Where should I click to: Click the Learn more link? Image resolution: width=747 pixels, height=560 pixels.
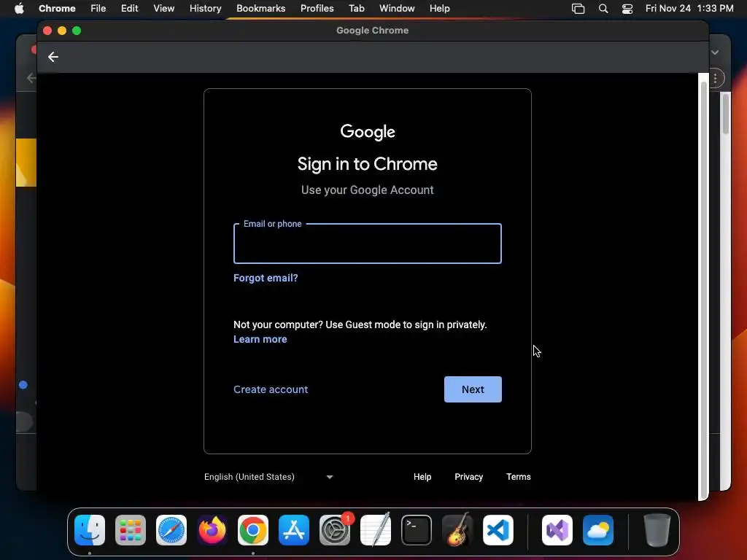(x=260, y=340)
